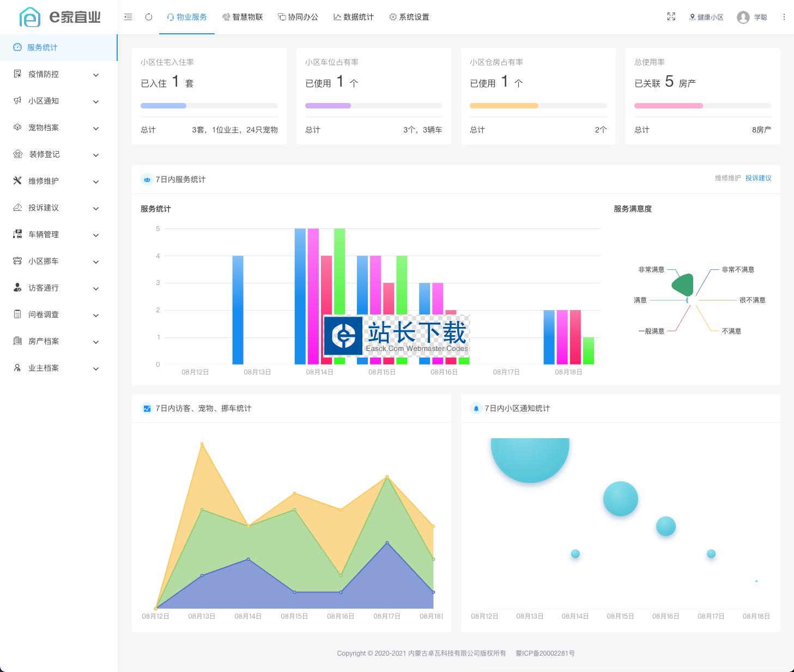Select 服务统计 in the sidebar
The height and width of the screenshot is (672, 794).
tap(59, 47)
